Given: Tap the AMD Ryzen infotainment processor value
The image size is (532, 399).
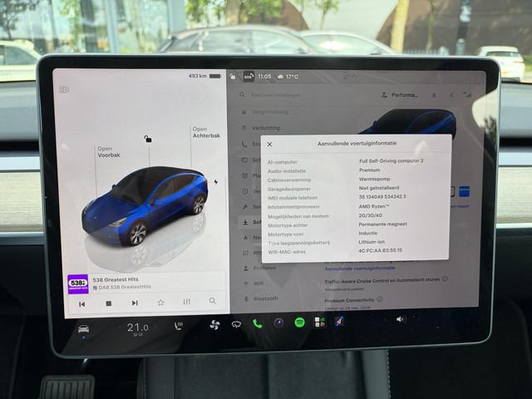Looking at the screenshot, I should tap(373, 206).
